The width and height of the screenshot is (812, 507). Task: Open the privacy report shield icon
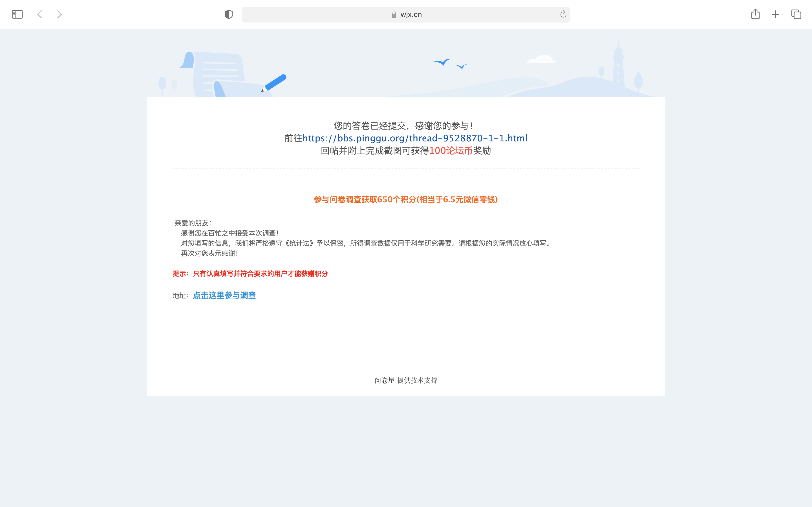228,14
